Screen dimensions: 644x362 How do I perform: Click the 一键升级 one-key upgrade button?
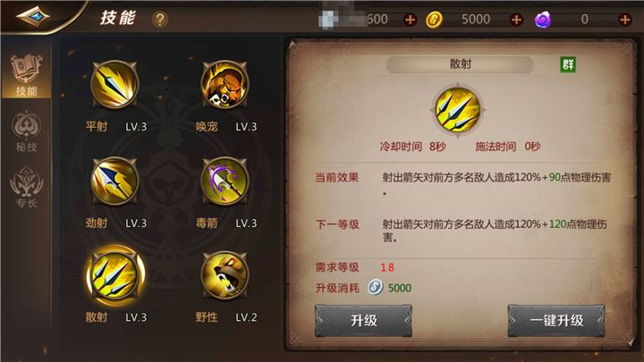pyautogui.click(x=556, y=321)
